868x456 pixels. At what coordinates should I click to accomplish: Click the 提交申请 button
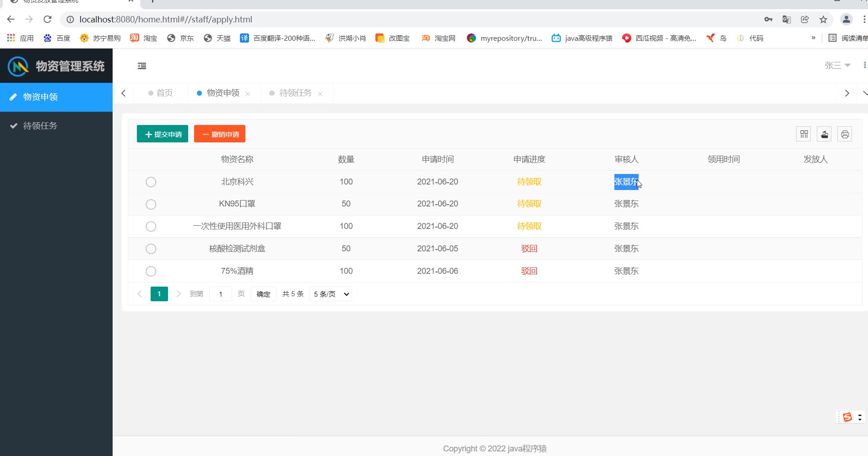coord(163,134)
